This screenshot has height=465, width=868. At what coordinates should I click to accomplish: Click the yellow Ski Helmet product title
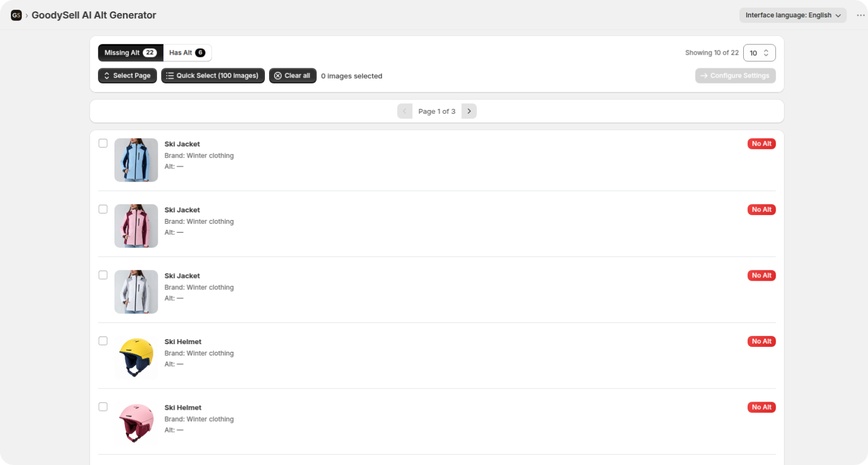pyautogui.click(x=183, y=342)
